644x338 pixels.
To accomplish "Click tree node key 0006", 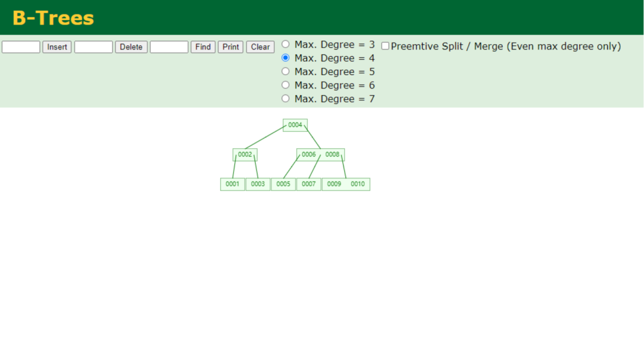I will [x=308, y=155].
